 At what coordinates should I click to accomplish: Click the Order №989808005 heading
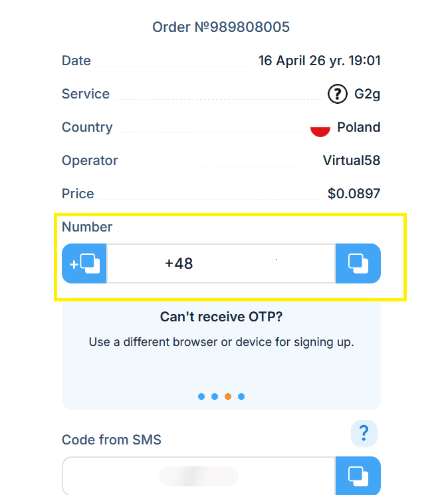pyautogui.click(x=221, y=27)
